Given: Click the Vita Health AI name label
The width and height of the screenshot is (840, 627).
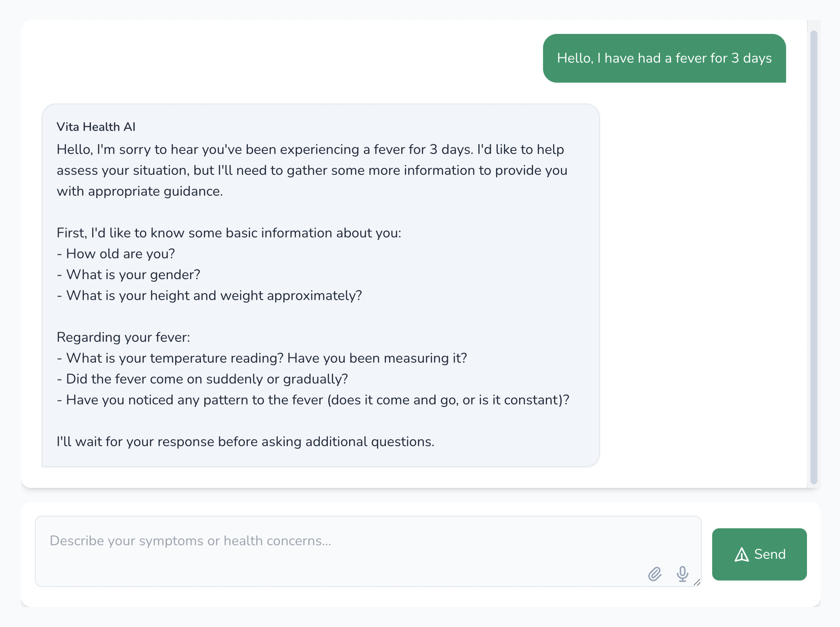Looking at the screenshot, I should click(96, 127).
